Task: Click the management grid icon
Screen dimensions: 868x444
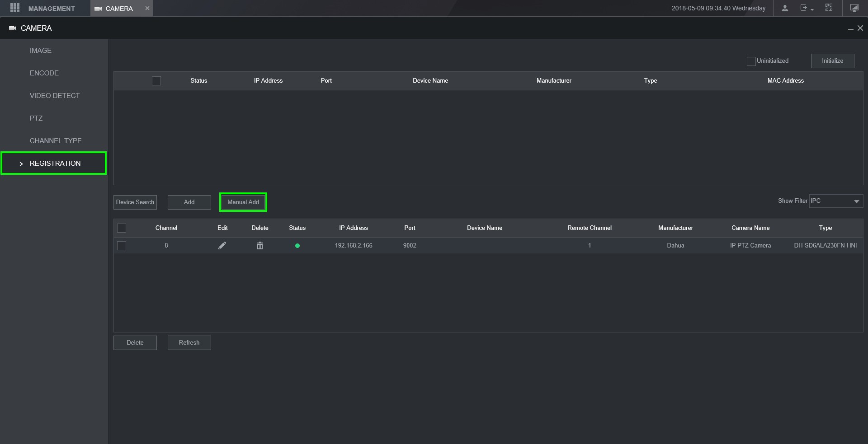Action: [15, 8]
